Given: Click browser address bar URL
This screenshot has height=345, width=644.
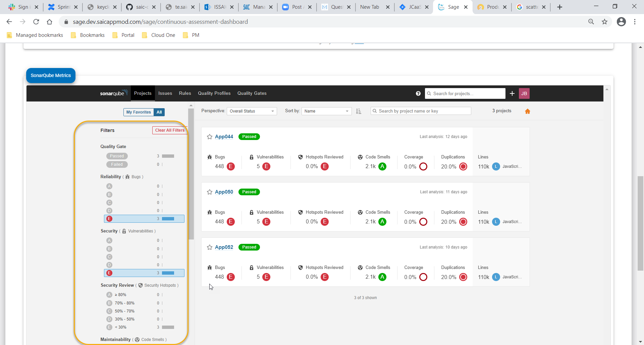Looking at the screenshot, I should click(160, 22).
